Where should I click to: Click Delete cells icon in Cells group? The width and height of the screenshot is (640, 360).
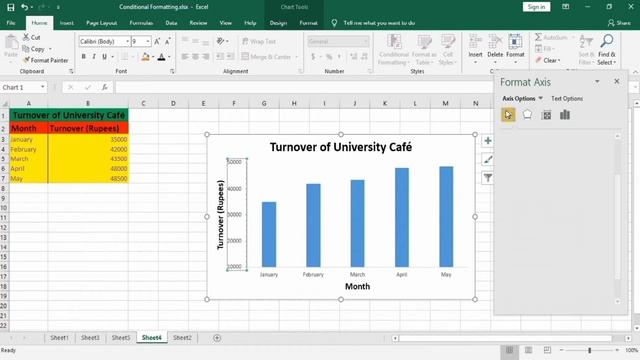495,49
